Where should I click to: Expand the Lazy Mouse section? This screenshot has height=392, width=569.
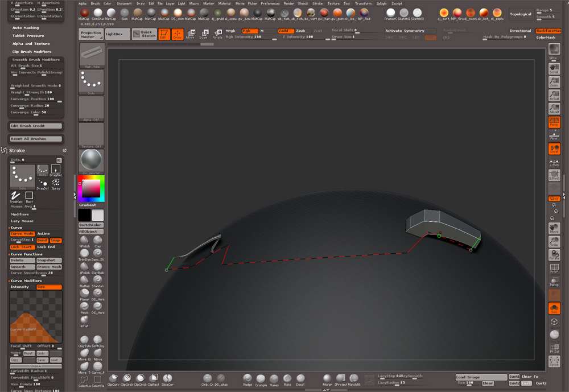tap(22, 221)
